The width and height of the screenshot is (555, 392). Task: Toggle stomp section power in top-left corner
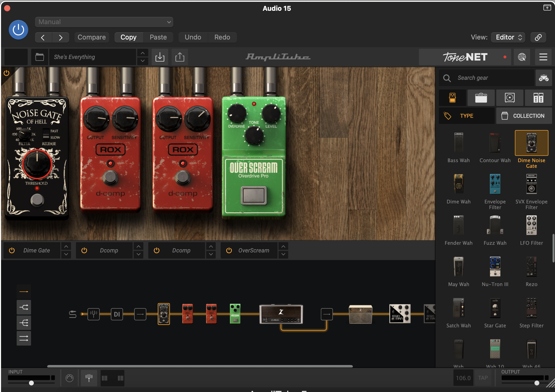6,73
